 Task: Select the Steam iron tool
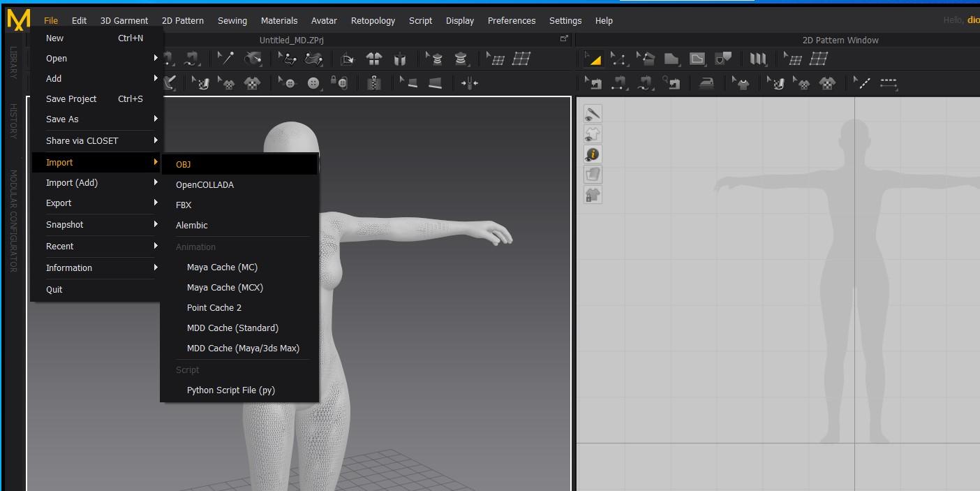(x=706, y=84)
